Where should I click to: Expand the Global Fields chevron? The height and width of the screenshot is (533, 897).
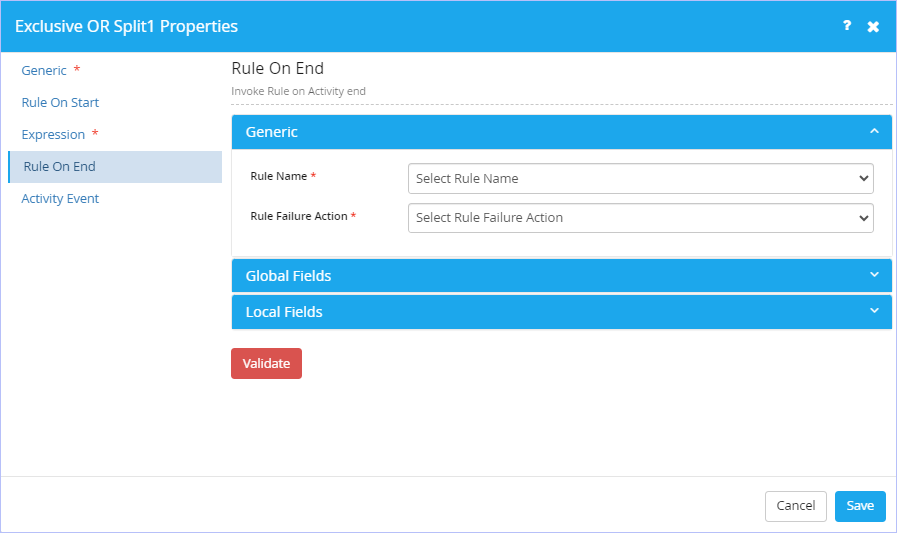tap(874, 275)
